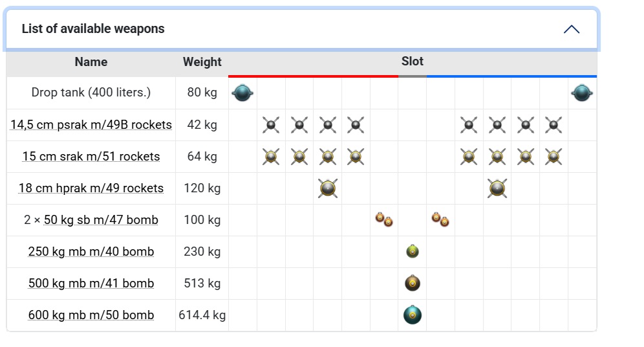Open 250 kg mb m/40 bomb link
Viewport: 644px width, 347px height.
click(91, 252)
